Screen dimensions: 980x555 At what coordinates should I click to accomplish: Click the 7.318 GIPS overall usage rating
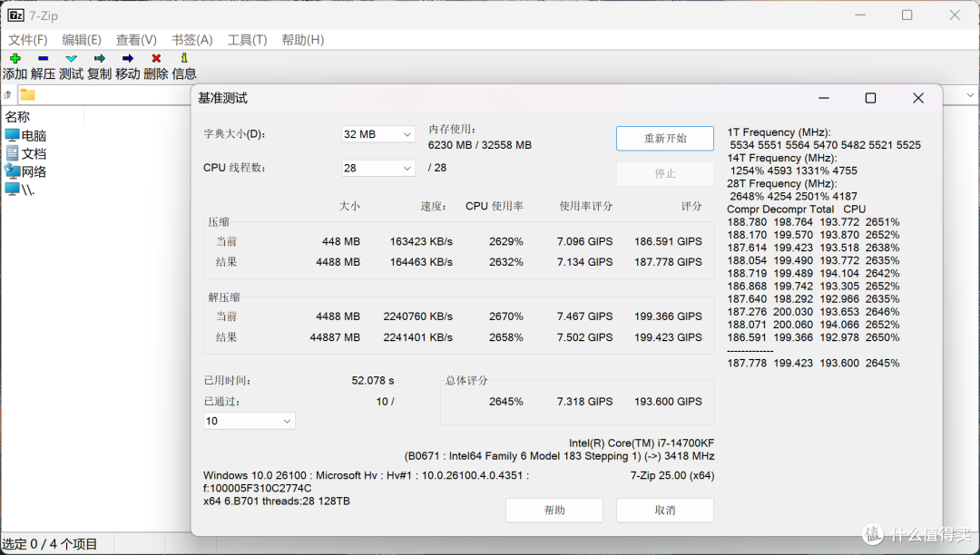pos(585,402)
